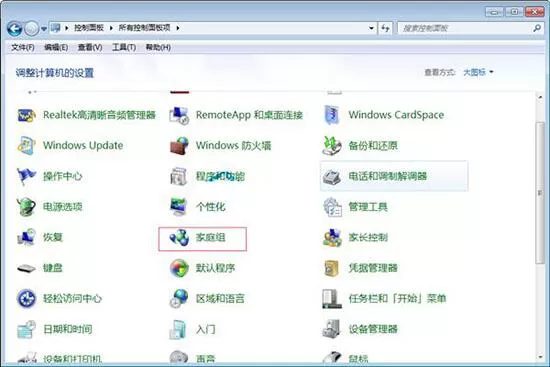550x367 pixels.
Task: Click the 操作中心 label
Action: pyautogui.click(x=62, y=176)
